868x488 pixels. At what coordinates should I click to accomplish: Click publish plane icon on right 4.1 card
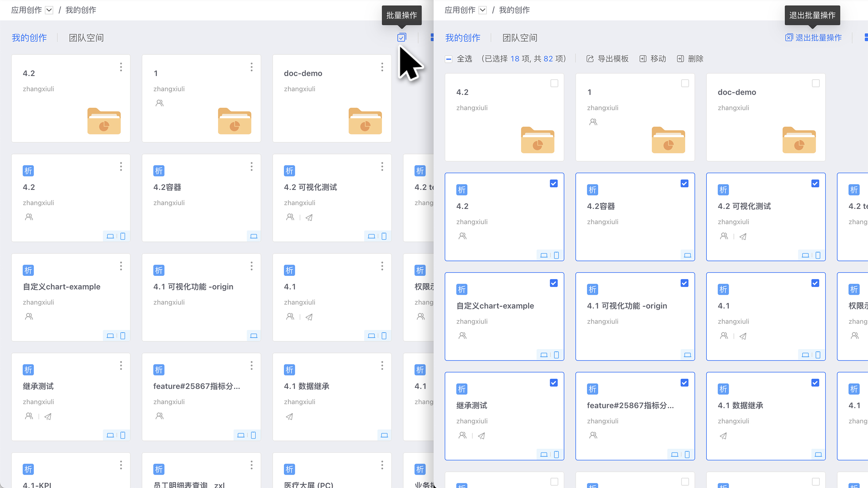(x=743, y=336)
